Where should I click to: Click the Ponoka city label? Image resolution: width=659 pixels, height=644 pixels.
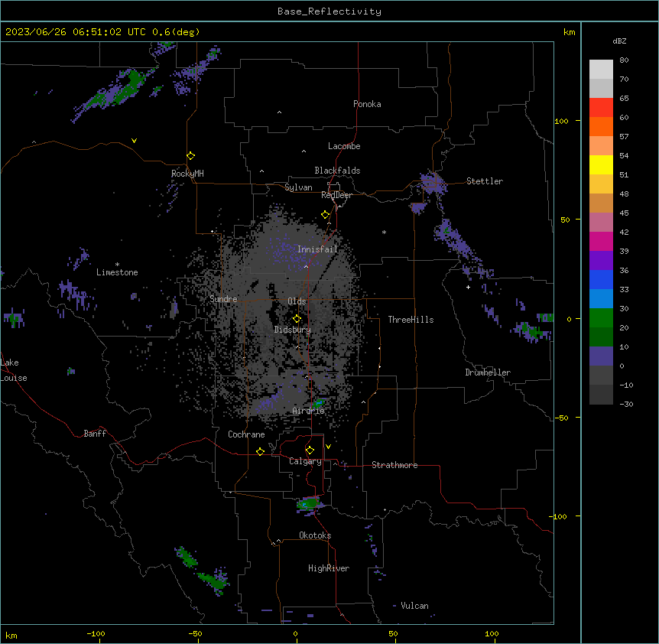pyautogui.click(x=367, y=104)
